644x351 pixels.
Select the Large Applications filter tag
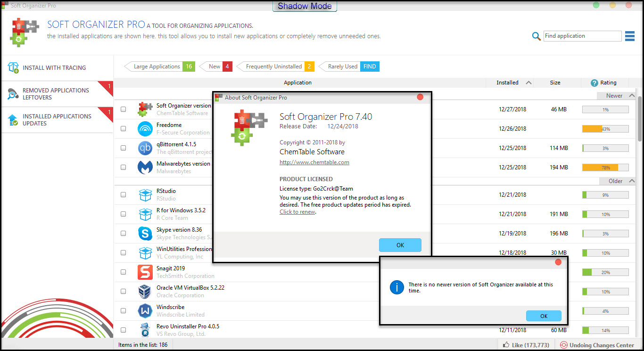tap(159, 67)
